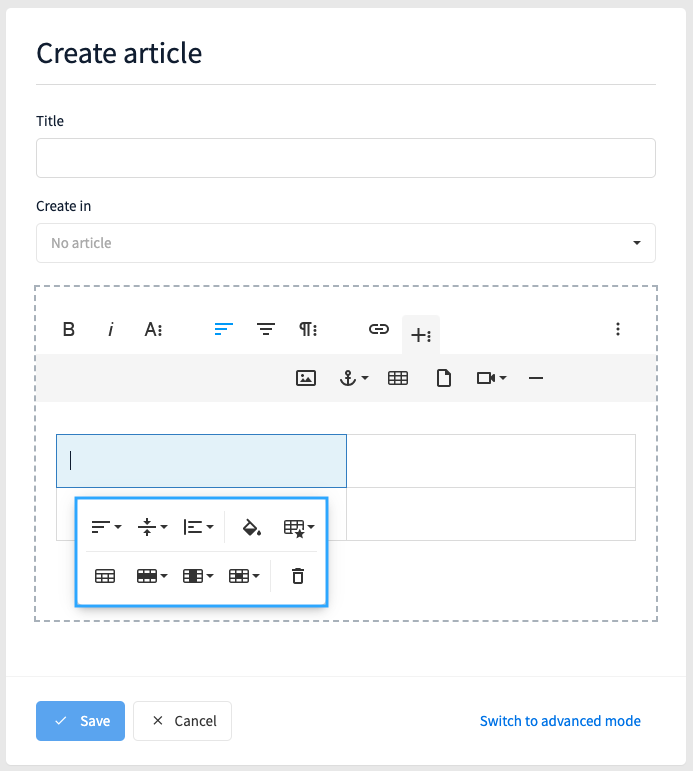Toggle table header in popup

click(x=105, y=576)
